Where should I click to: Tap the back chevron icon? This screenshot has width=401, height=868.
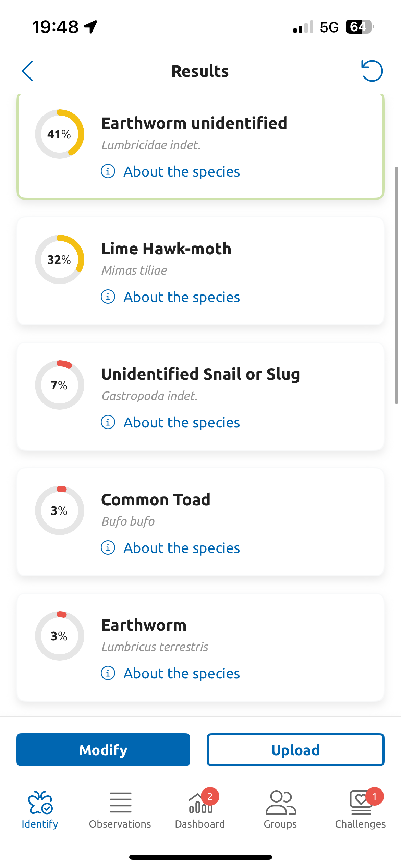tap(27, 71)
